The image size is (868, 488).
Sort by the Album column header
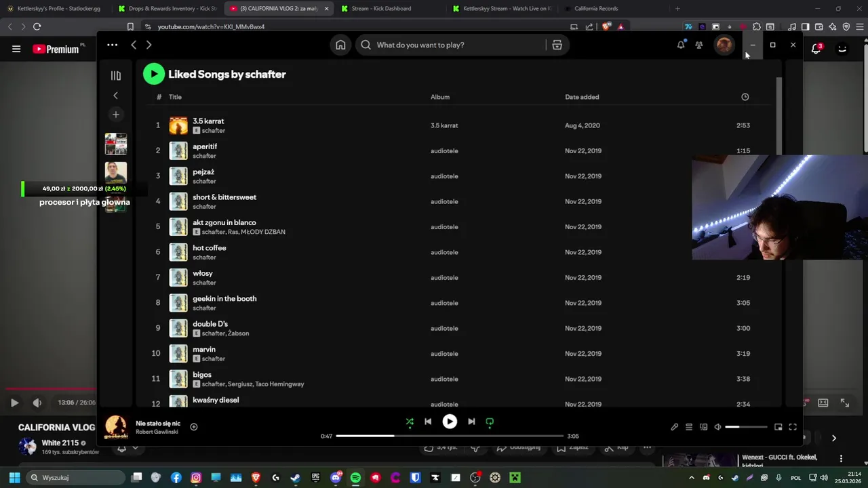440,97
